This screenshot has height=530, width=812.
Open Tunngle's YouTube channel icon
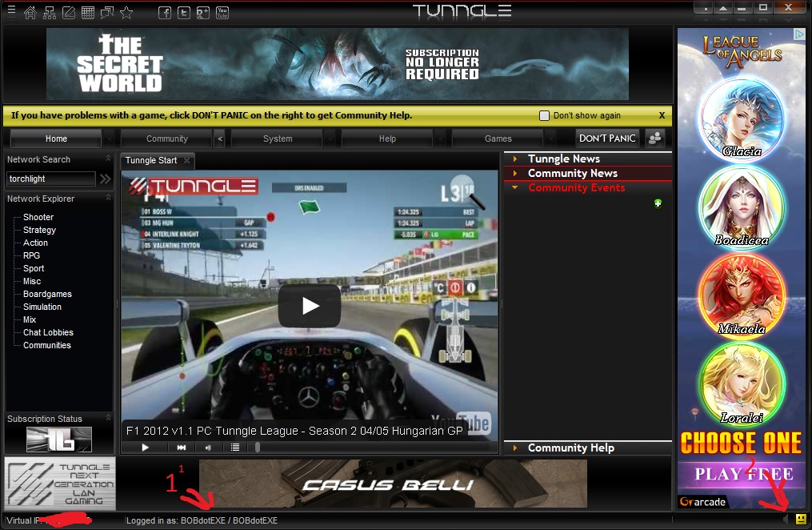222,13
